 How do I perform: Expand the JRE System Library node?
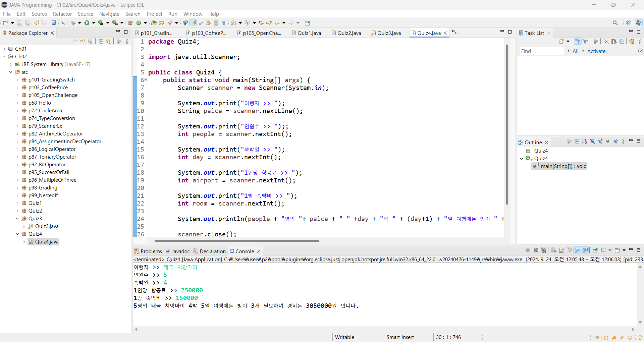tap(11, 64)
